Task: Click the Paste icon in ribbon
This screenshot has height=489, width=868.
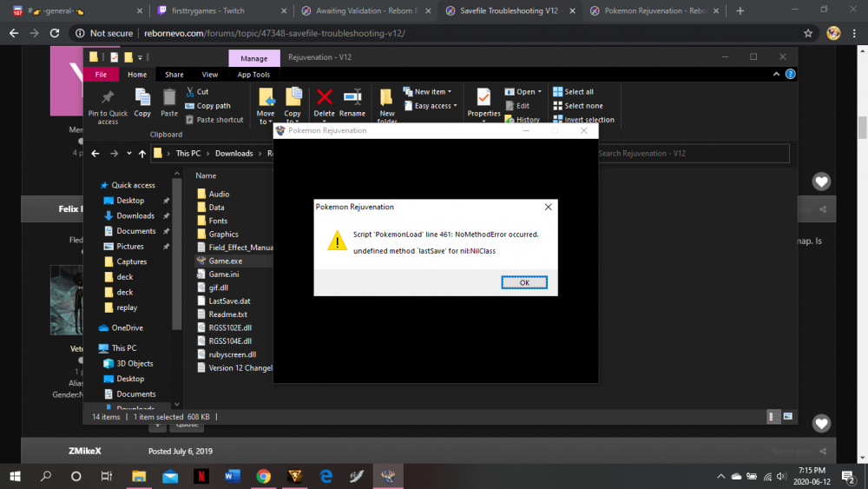Action: [x=169, y=97]
